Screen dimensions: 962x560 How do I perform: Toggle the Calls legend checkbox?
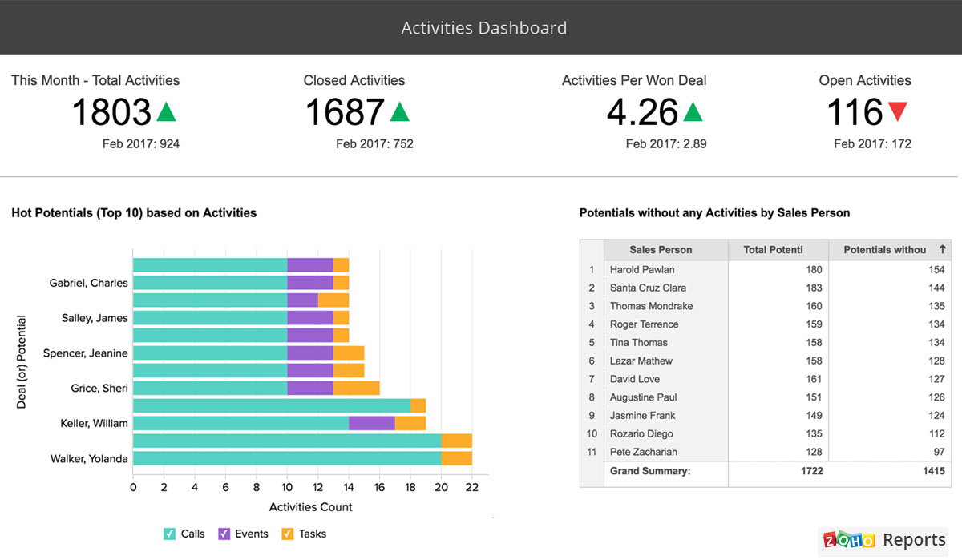(169, 534)
